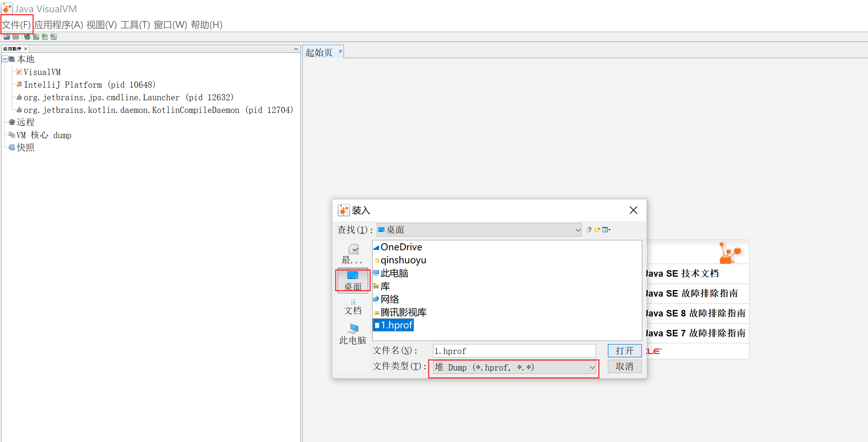This screenshot has height=442, width=868.
Task: Open the 文件类型 Dump filter dropdown
Action: 515,367
